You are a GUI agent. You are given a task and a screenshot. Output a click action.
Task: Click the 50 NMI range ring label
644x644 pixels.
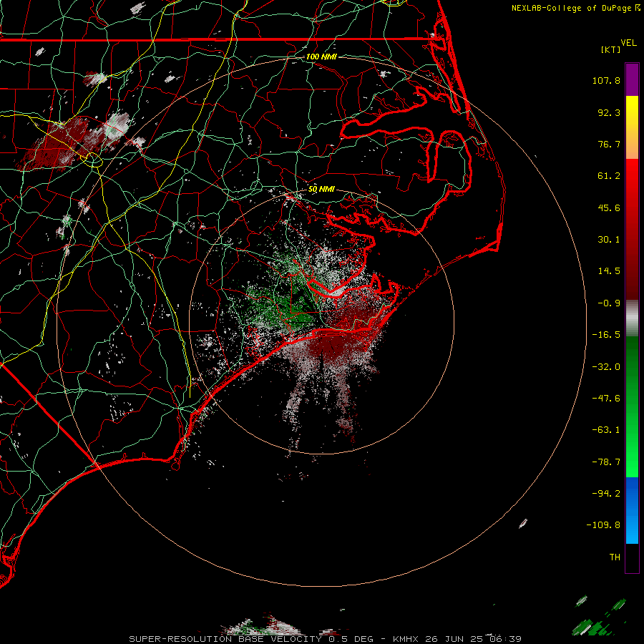click(321, 189)
